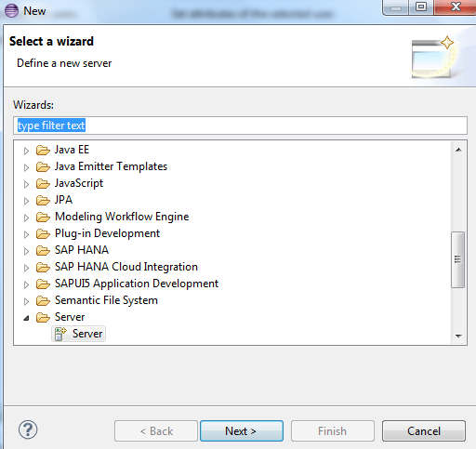This screenshot has width=476, height=449.
Task: Click the scroll up arrow of the wizard list
Action: click(x=458, y=150)
